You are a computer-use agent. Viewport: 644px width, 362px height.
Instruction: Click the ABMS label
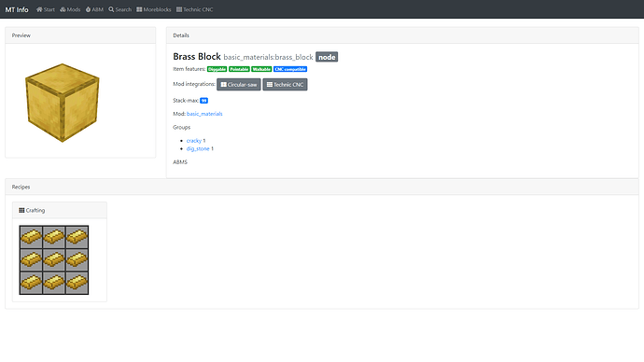pos(180,162)
